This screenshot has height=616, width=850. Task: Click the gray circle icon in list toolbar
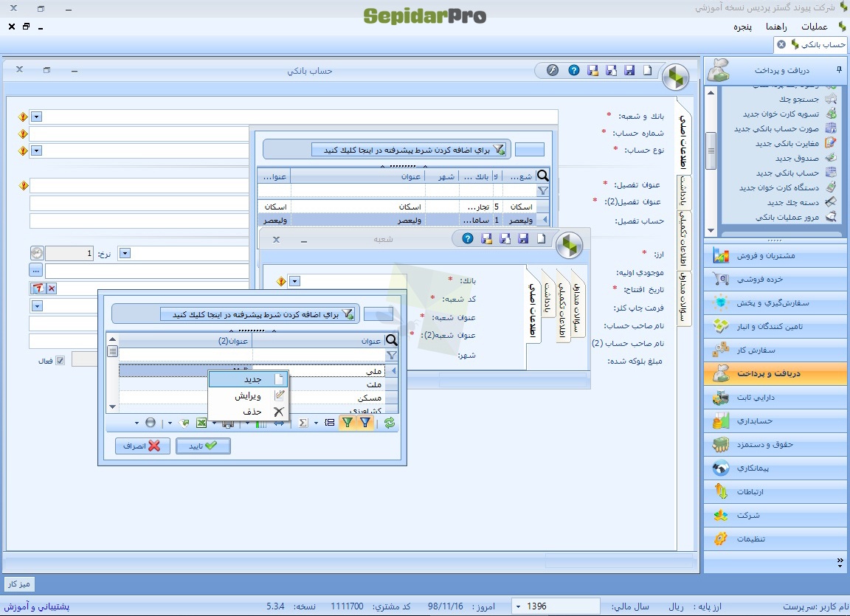click(x=151, y=423)
